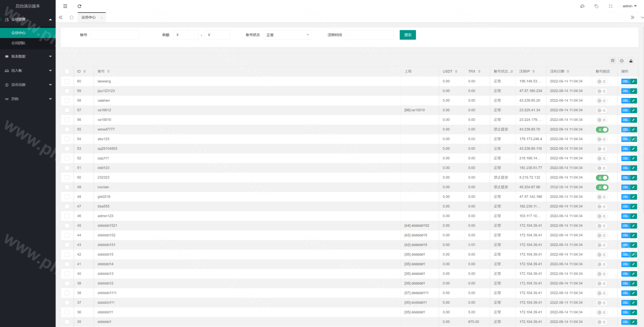Click the print table icon

(622, 61)
